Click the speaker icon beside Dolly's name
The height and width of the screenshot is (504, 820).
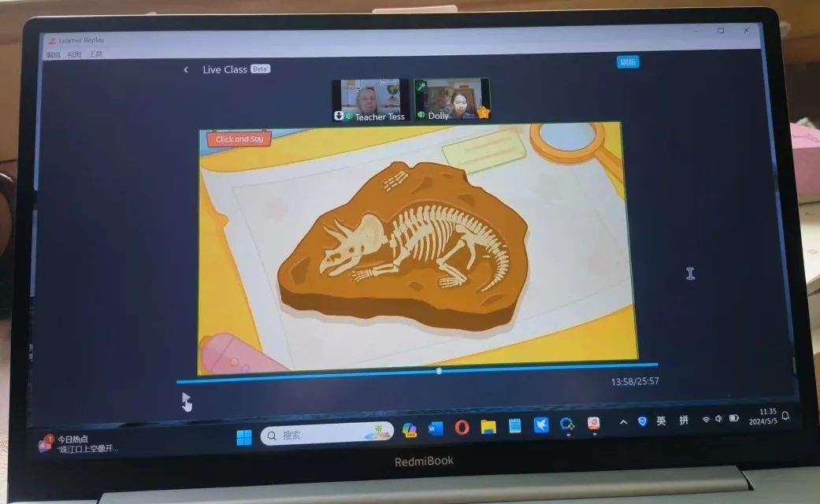pos(421,114)
